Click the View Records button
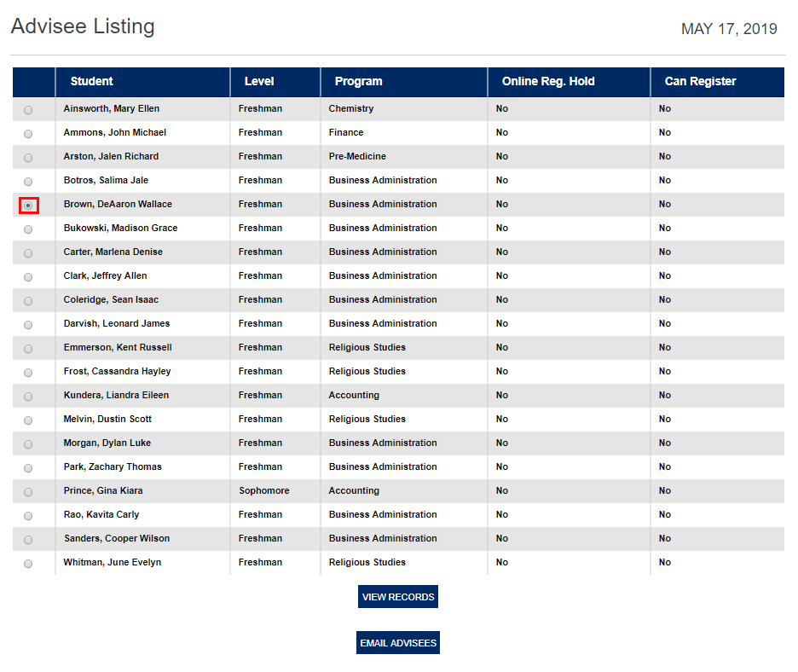 click(398, 597)
